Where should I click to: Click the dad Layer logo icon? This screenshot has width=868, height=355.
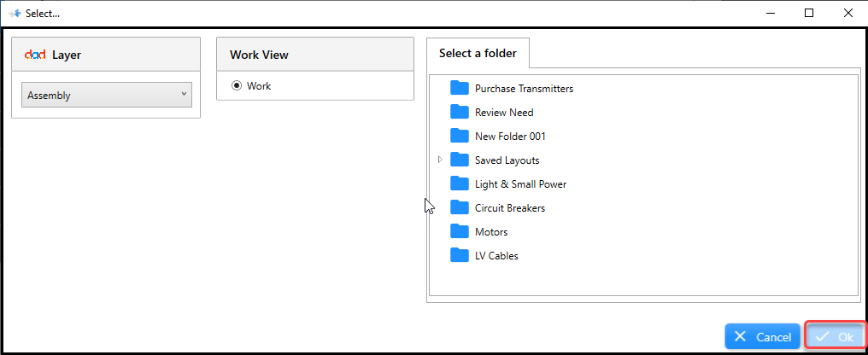(x=35, y=55)
